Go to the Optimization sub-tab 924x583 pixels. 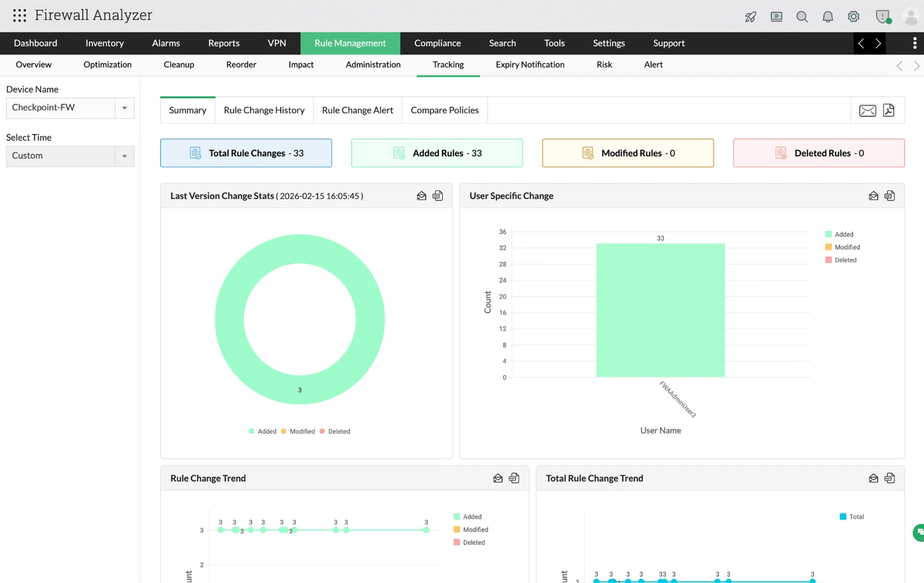pos(108,65)
